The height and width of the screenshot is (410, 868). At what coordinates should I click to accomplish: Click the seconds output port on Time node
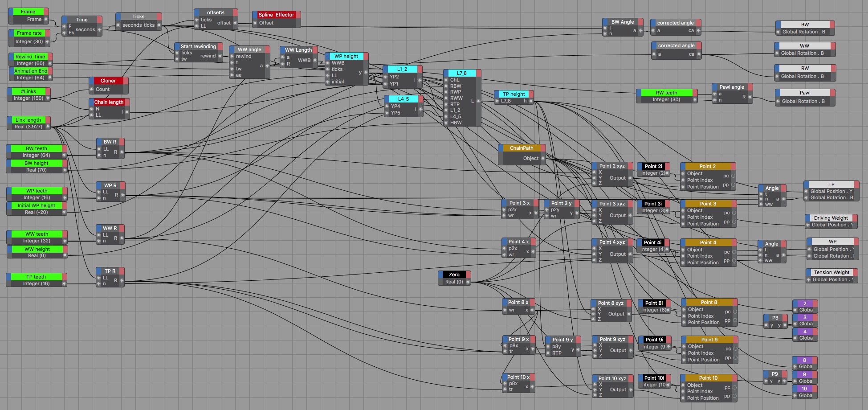coord(99,29)
